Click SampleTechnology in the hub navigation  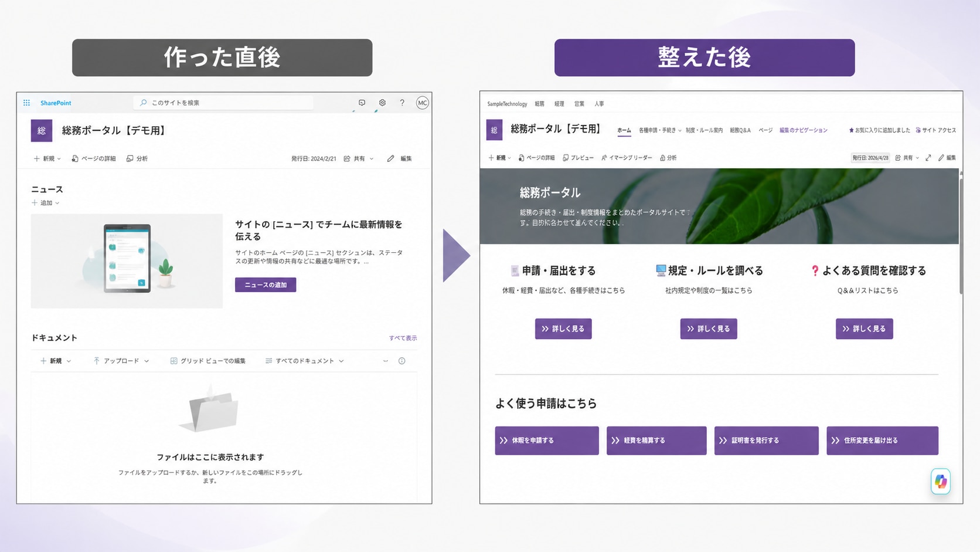(507, 104)
